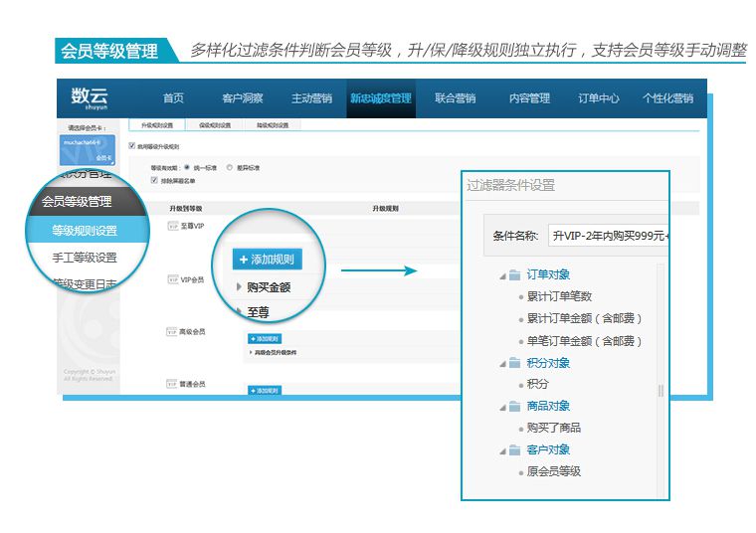Screen dimensions: 756x533
Task: Click the filter panel vertical scrollbar
Action: [661, 390]
